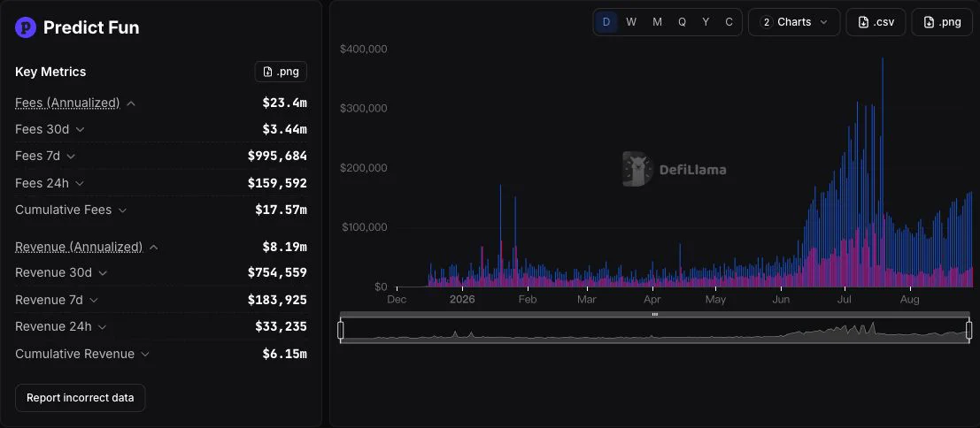The width and height of the screenshot is (980, 428).
Task: Click the $995,684 Fees 7d value
Action: [x=277, y=156]
